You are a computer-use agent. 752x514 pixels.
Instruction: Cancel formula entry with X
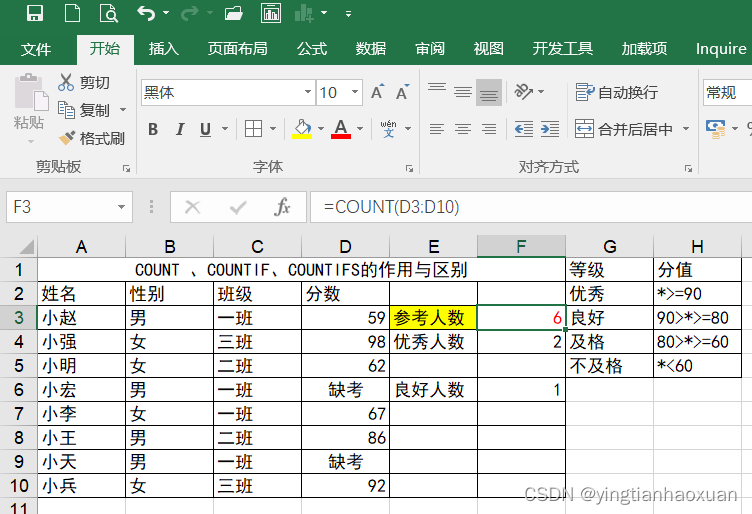click(x=192, y=207)
